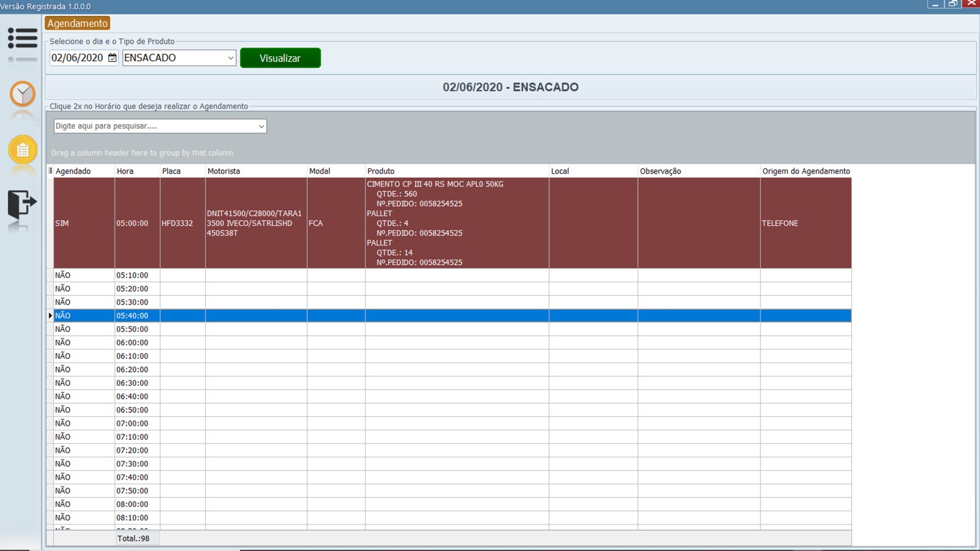Select the 05:00:00 scheduled row with HFD3332

click(178, 223)
